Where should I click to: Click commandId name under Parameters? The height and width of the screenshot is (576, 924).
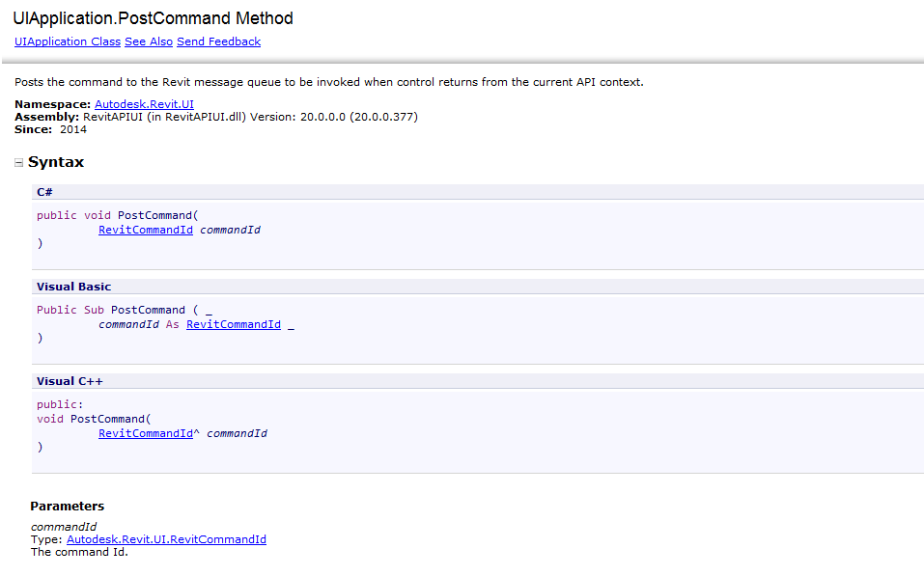pos(64,527)
